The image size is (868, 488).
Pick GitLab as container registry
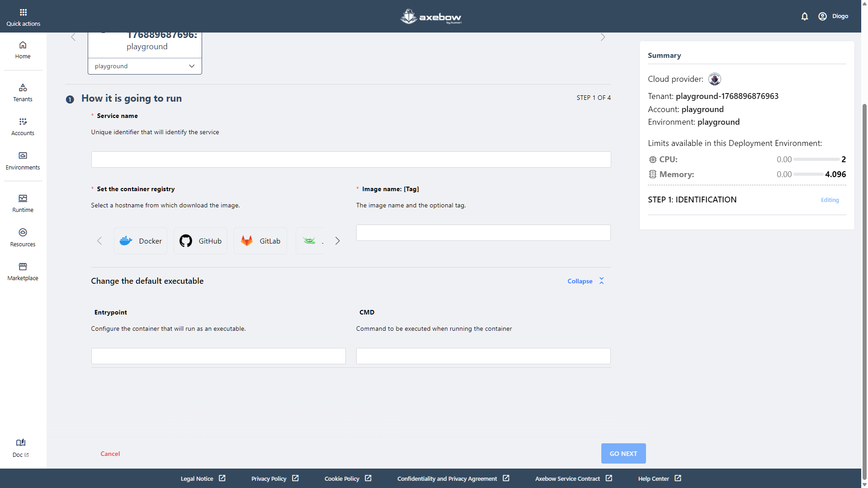pyautogui.click(x=260, y=241)
